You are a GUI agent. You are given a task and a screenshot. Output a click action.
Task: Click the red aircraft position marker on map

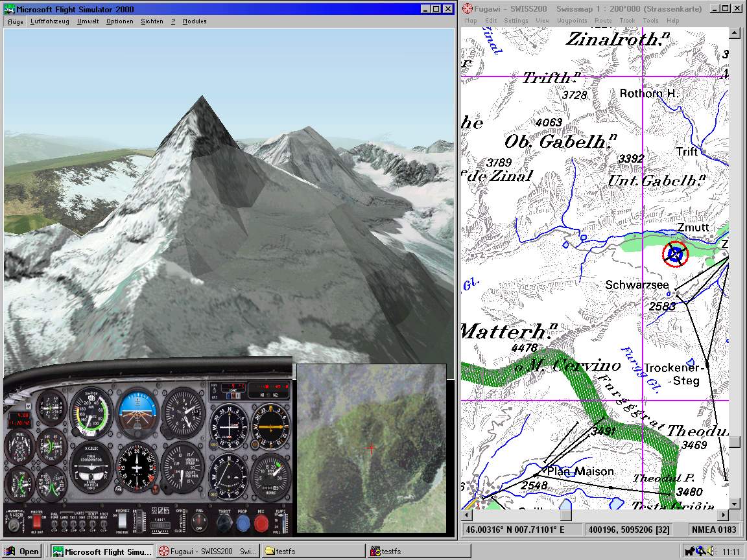(x=675, y=254)
